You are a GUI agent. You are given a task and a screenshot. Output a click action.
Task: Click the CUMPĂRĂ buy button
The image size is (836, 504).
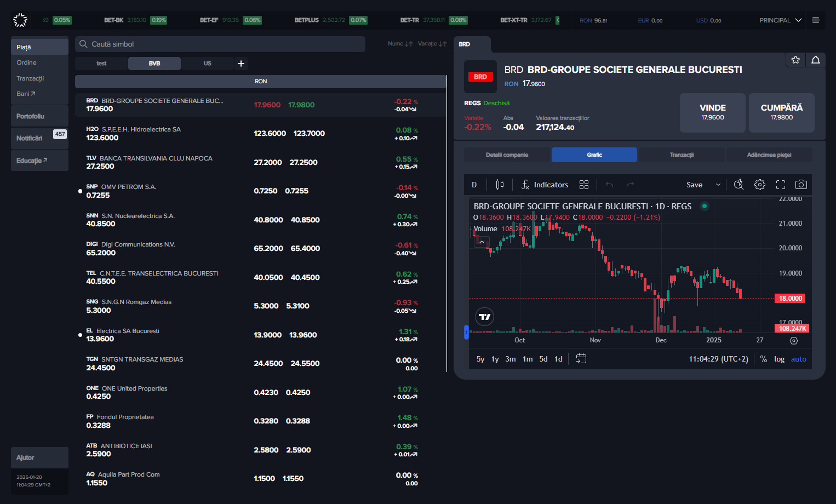pos(781,112)
